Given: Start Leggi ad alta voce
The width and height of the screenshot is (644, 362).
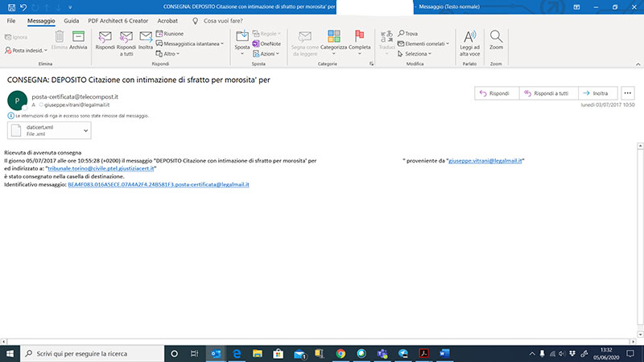Looking at the screenshot, I should [x=469, y=43].
